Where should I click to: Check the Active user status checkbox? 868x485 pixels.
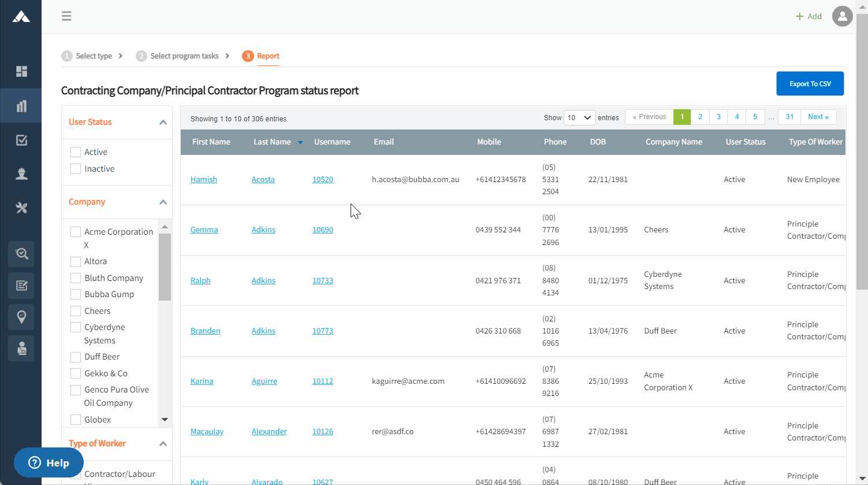pyautogui.click(x=76, y=152)
